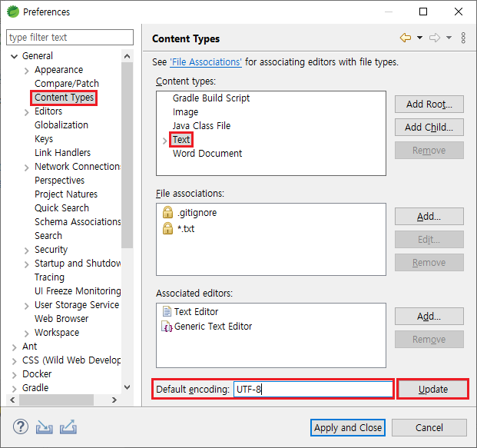Select Image content type
This screenshot has width=477, height=448.
185,112
